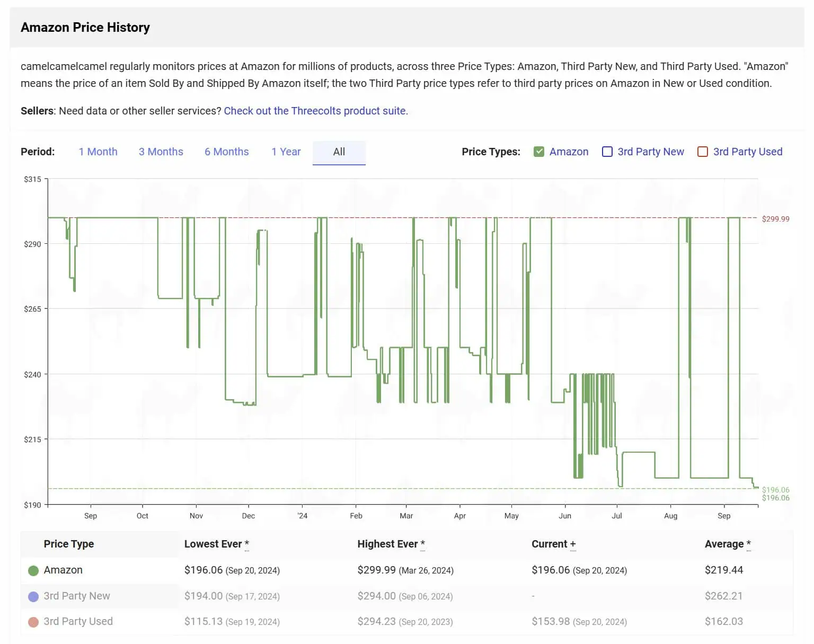This screenshot has height=644, width=814.
Task: Click the 3rd Party New row label
Action: pyautogui.click(x=77, y=596)
